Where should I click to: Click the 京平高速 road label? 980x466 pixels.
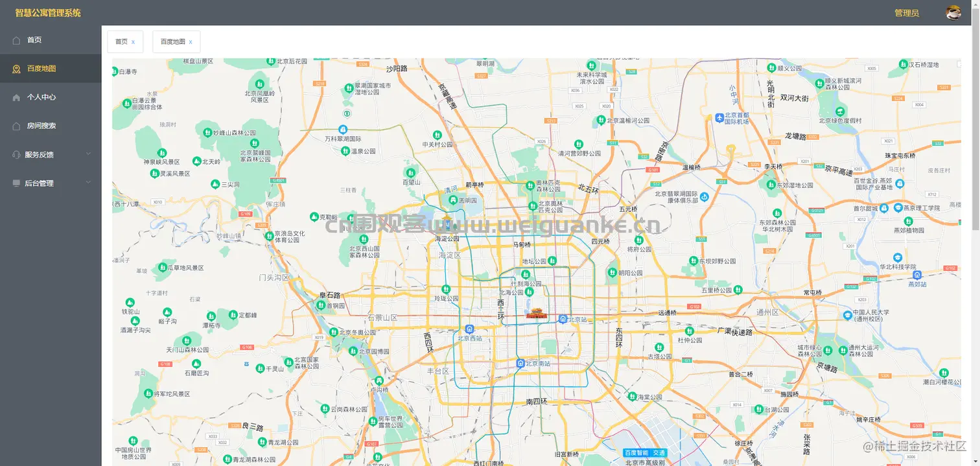pos(839,170)
